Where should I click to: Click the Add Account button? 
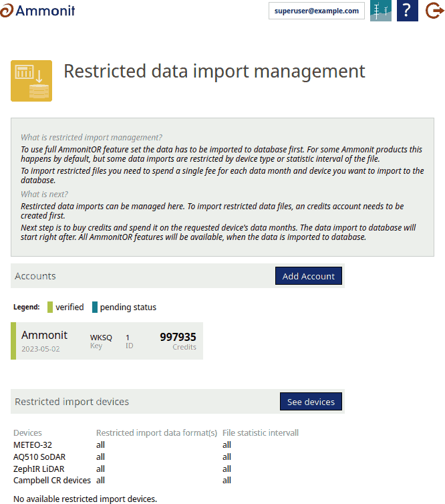[309, 276]
